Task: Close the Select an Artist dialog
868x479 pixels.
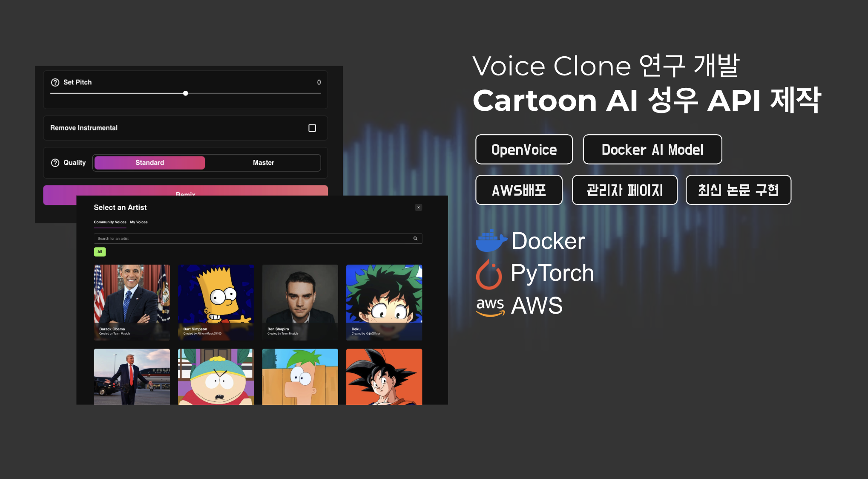Action: pos(419,208)
